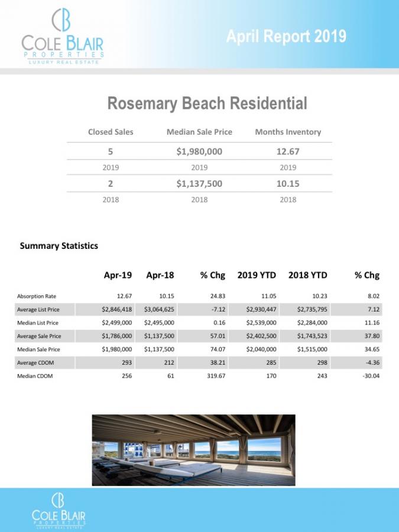This screenshot has height=532, width=399.
Task: Select the Average List Price row label
Action: [x=38, y=309]
